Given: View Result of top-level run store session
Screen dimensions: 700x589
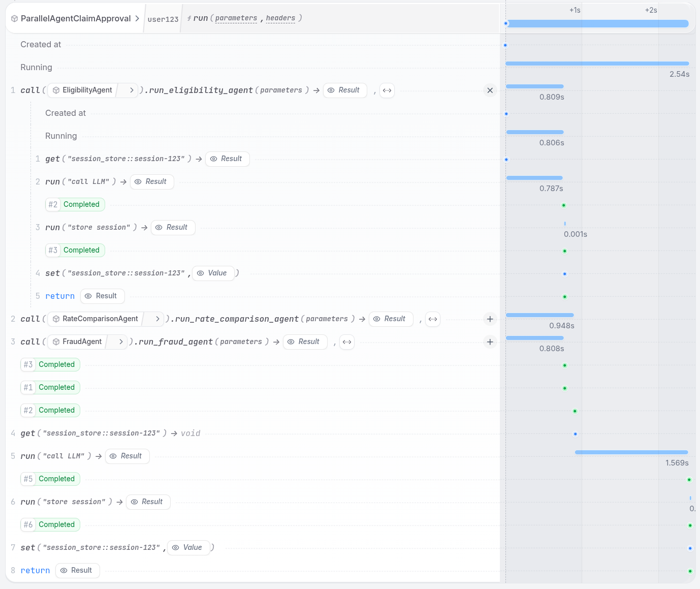Looking at the screenshot, I should [148, 502].
